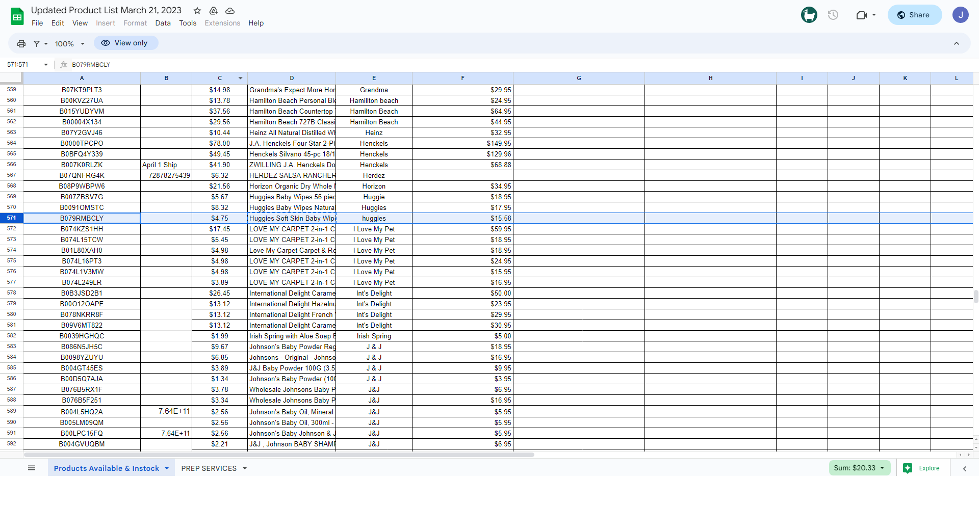The image size is (980, 531).
Task: Select row 582 header
Action: pyautogui.click(x=11, y=336)
